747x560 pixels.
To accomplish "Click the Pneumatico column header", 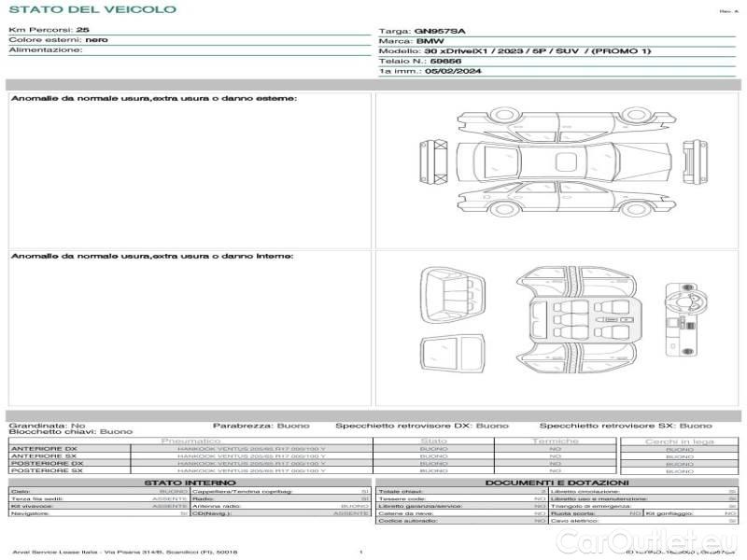I will [x=190, y=441].
